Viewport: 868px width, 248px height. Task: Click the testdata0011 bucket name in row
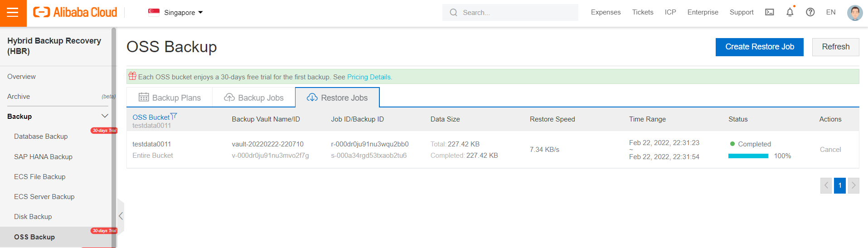click(151, 144)
